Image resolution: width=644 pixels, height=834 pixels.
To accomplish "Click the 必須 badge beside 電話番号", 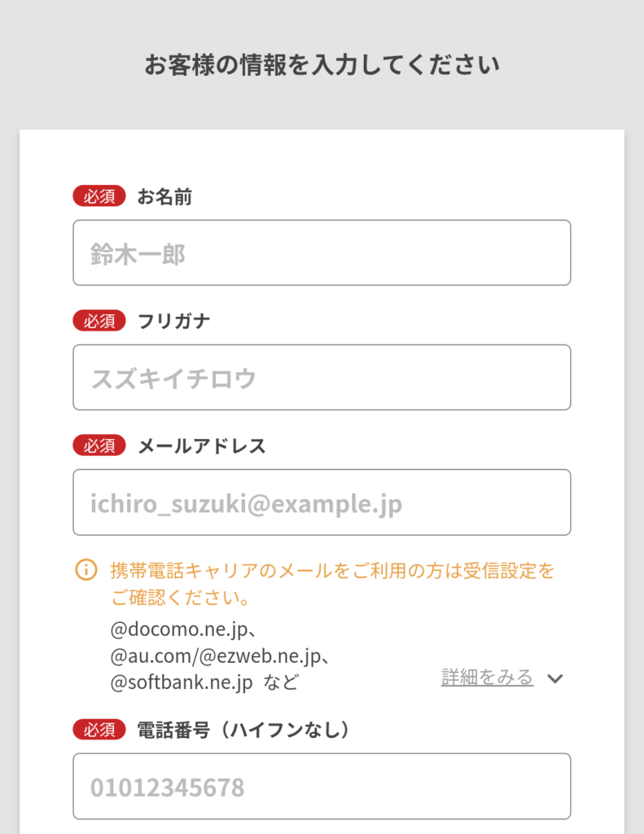I will pyautogui.click(x=99, y=730).
